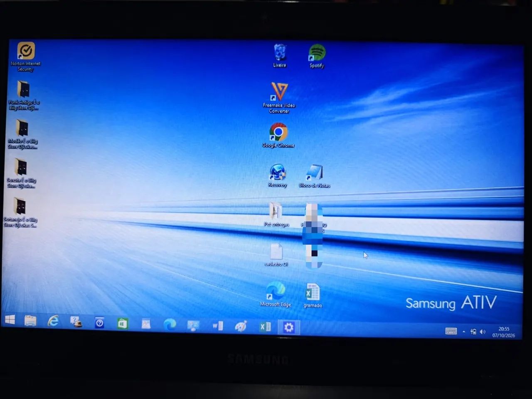
Task: Select the Freemake Video Converter shortcut
Action: coord(279,98)
